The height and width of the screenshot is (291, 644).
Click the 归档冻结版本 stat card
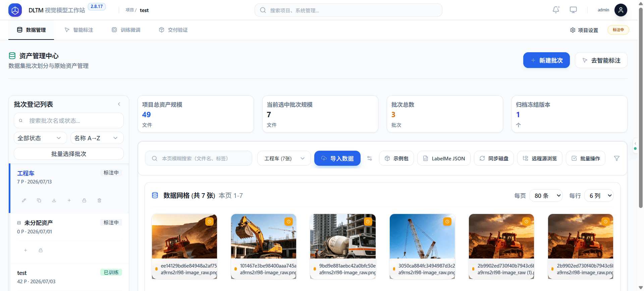pos(569,114)
